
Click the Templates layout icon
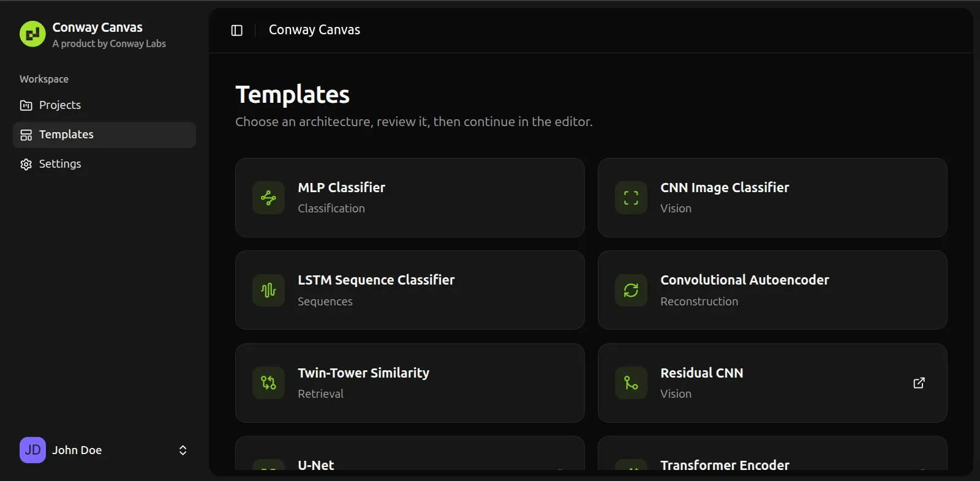(26, 135)
